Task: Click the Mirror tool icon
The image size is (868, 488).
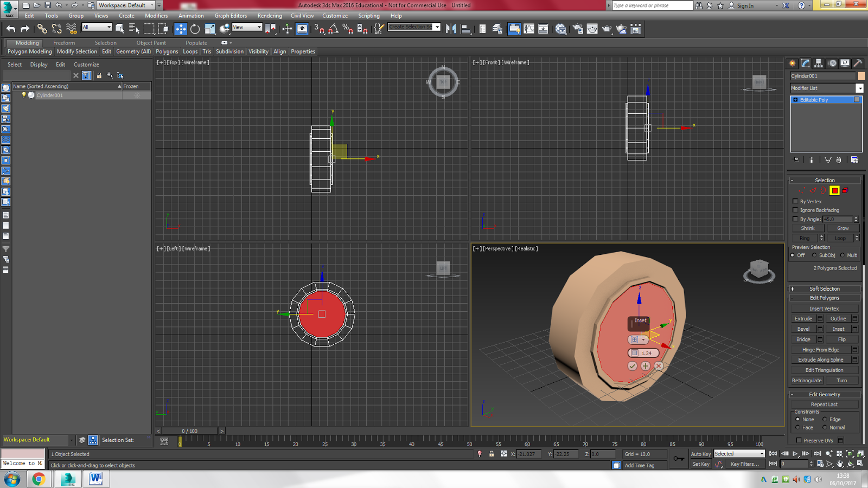Action: 451,29
